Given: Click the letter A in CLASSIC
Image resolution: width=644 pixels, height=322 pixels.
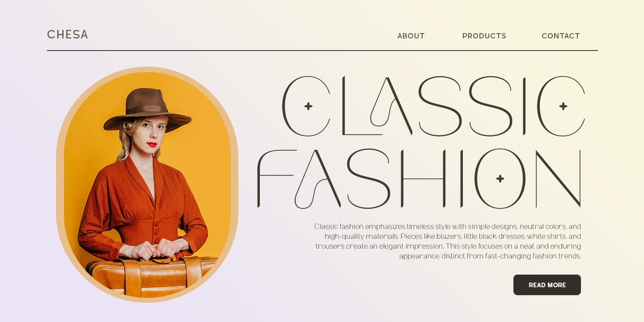Looking at the screenshot, I should pyautogui.click(x=391, y=106).
